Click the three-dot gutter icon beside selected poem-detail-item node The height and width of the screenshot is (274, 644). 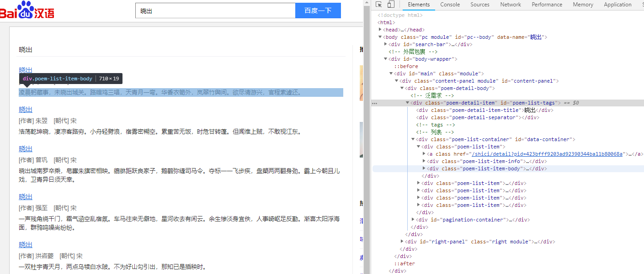click(x=375, y=103)
